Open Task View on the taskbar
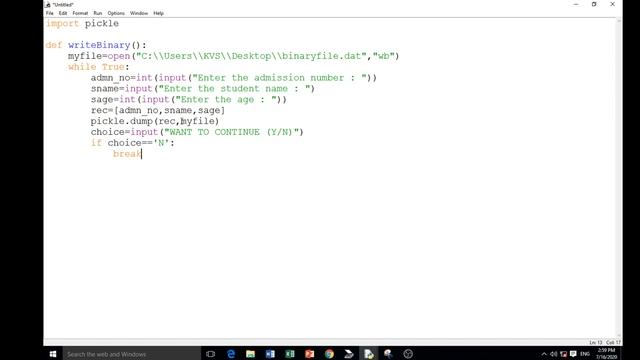The height and width of the screenshot is (360, 640). (211, 354)
